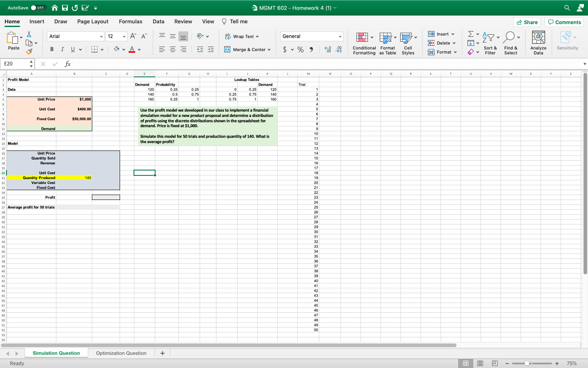This screenshot has height=368, width=588.
Task: Open the Comments panel
Action: coord(564,22)
